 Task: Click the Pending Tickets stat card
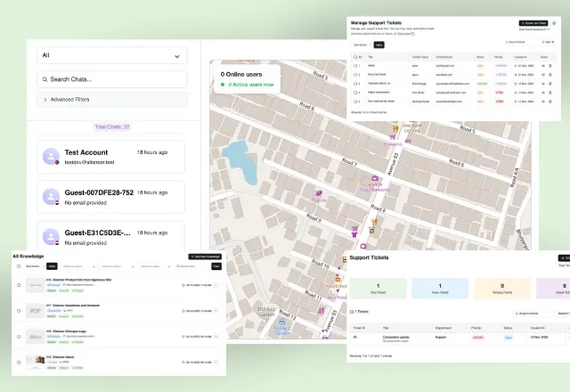coord(502,289)
